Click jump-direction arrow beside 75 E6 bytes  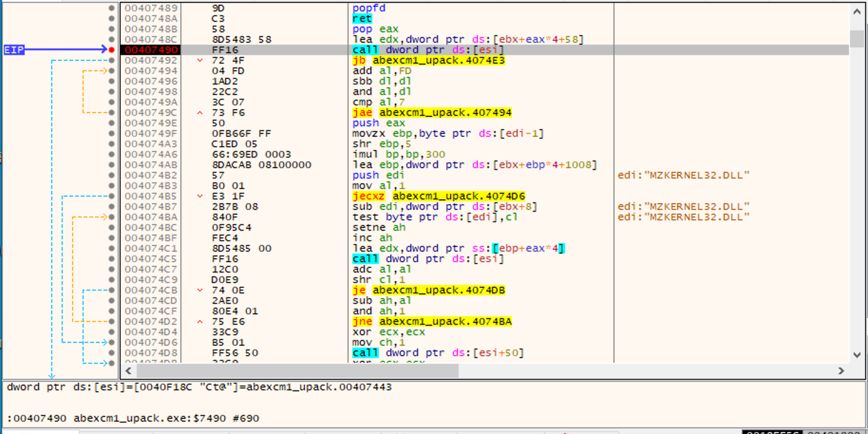click(200, 321)
